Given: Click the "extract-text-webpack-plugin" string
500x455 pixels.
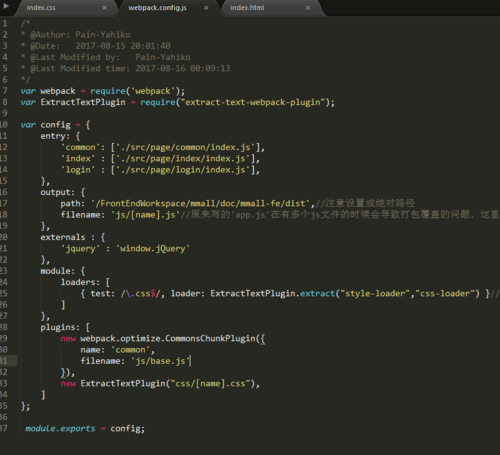Looking at the screenshot, I should (x=253, y=102).
